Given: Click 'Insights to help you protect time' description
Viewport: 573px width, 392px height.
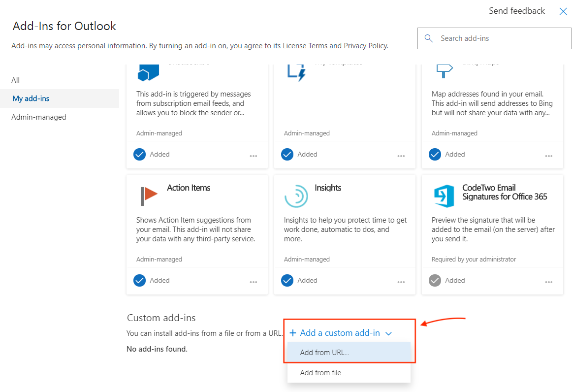Looking at the screenshot, I should pos(346,229).
